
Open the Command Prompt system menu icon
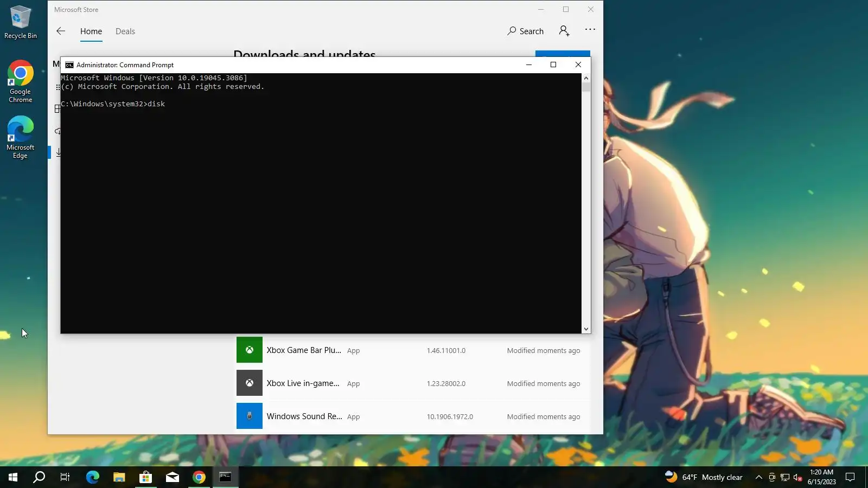tap(69, 65)
